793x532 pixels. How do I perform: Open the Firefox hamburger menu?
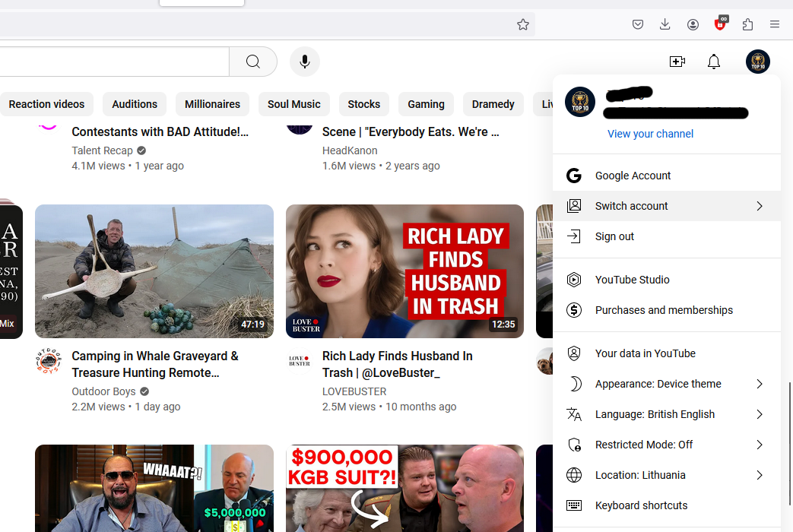[x=774, y=24]
